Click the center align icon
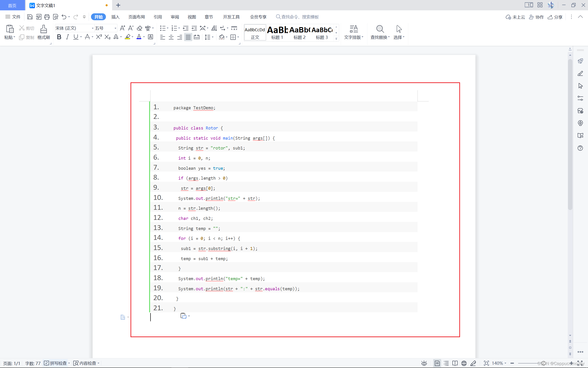 click(171, 37)
